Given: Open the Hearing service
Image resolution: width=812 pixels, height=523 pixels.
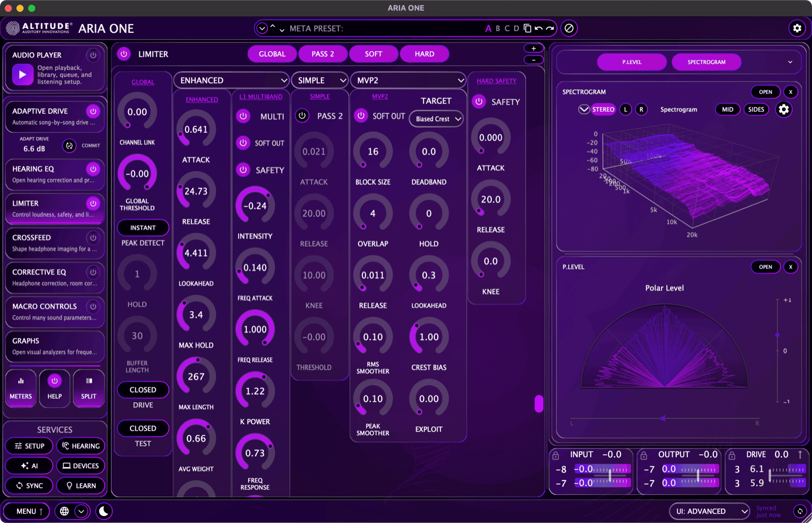Looking at the screenshot, I should point(80,446).
